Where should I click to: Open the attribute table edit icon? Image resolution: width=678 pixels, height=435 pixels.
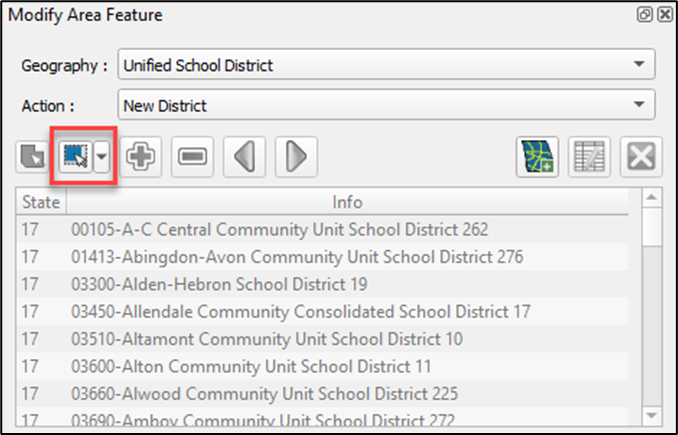pyautogui.click(x=589, y=157)
